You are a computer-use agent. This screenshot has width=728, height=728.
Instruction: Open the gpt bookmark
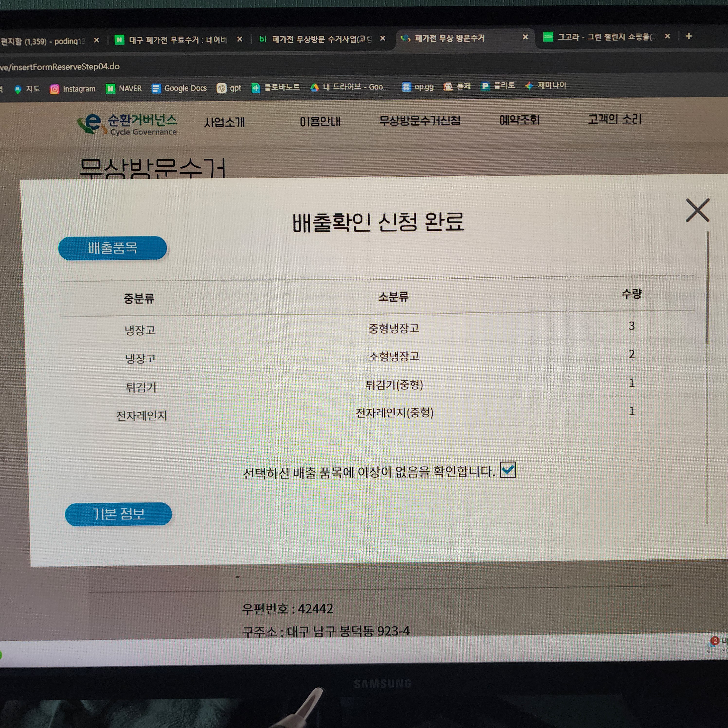(229, 88)
